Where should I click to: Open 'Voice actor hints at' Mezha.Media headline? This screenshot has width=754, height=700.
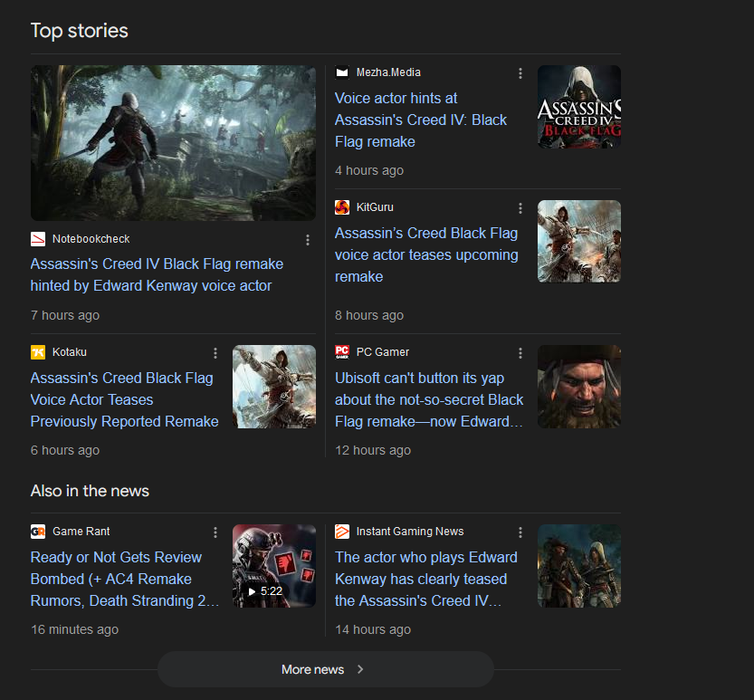point(421,120)
